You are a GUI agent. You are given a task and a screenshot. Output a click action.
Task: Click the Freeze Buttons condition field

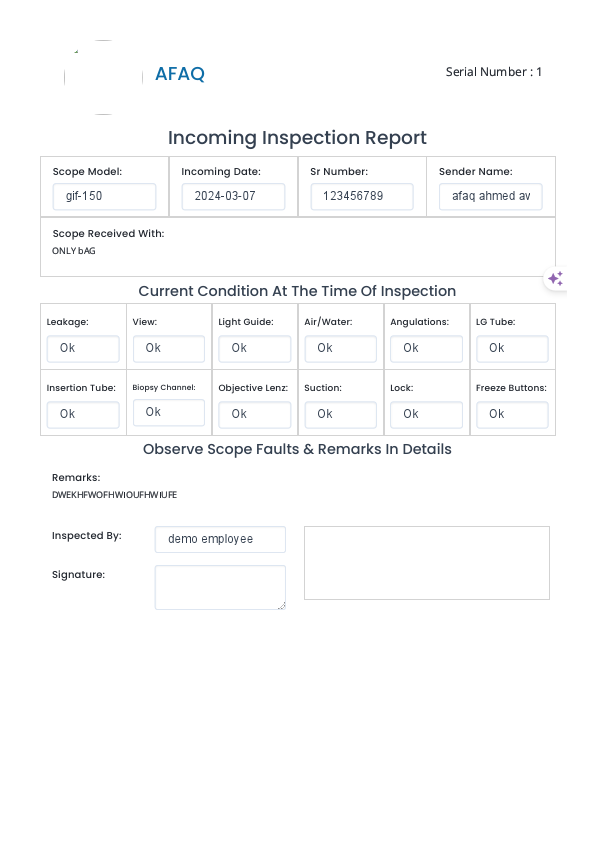tap(512, 414)
